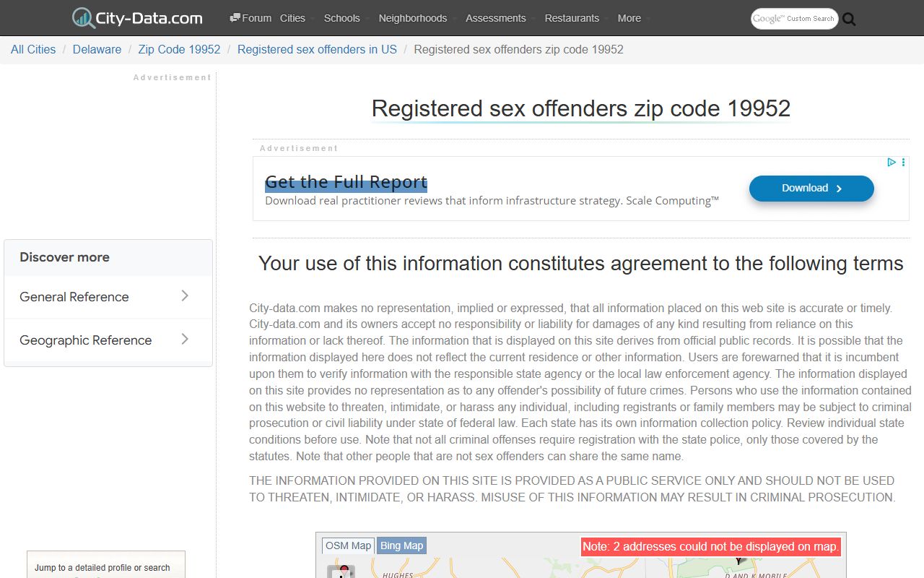
Task: Open the ad options dots icon
Action: pyautogui.click(x=903, y=163)
